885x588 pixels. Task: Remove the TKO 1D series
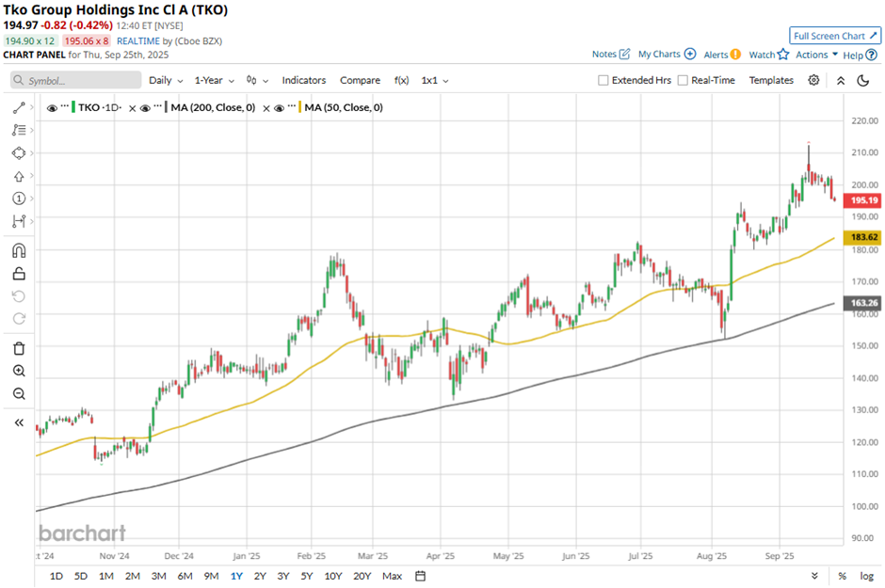[132, 108]
